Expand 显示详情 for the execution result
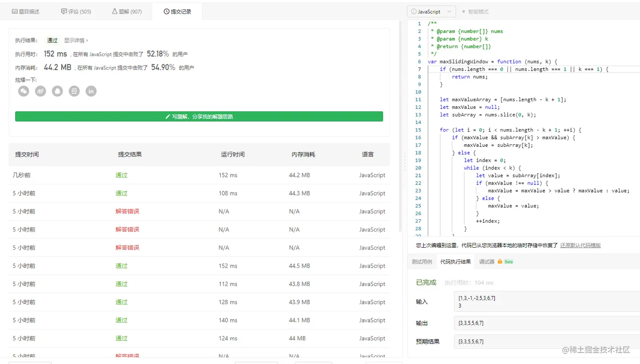Image resolution: width=640 pixels, height=364 pixels. [x=76, y=41]
